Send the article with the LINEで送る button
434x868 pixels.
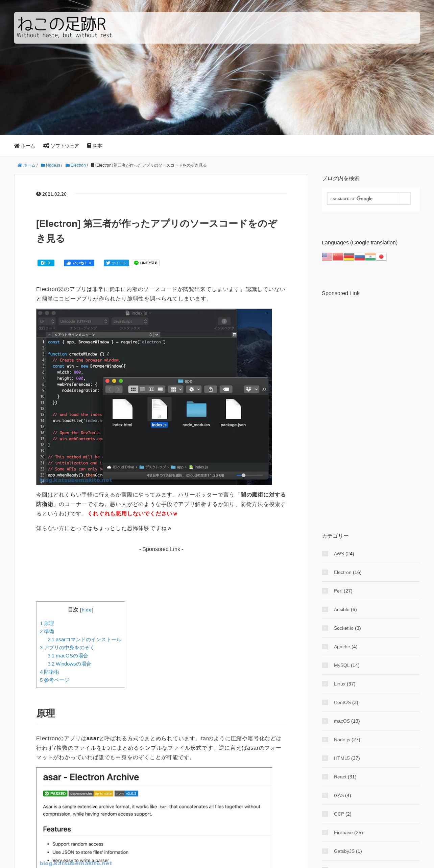[x=146, y=263]
